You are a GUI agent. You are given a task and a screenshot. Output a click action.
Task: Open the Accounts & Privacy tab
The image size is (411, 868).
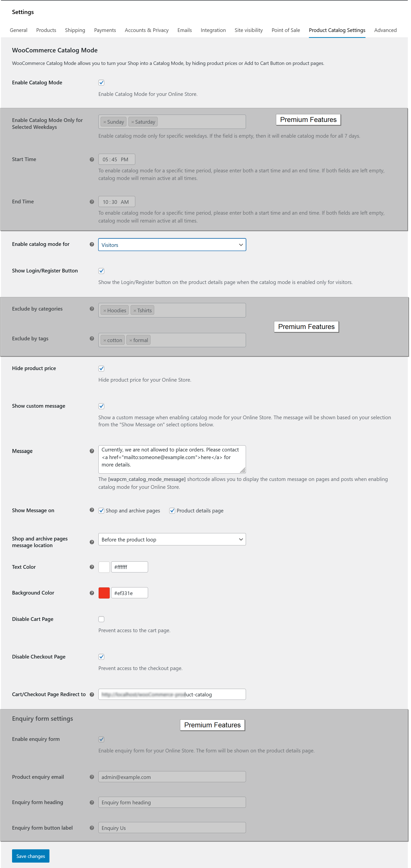(146, 30)
